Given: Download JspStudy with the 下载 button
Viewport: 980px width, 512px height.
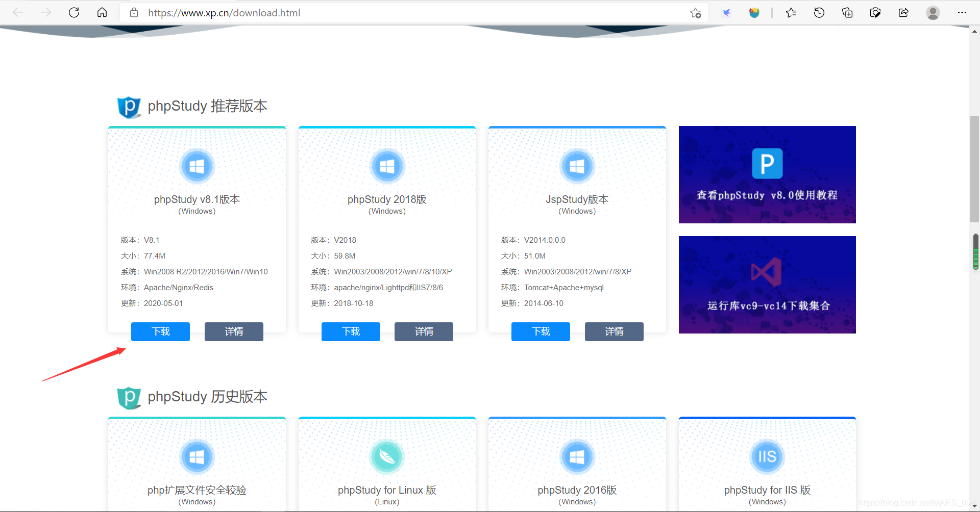Looking at the screenshot, I should point(541,331).
